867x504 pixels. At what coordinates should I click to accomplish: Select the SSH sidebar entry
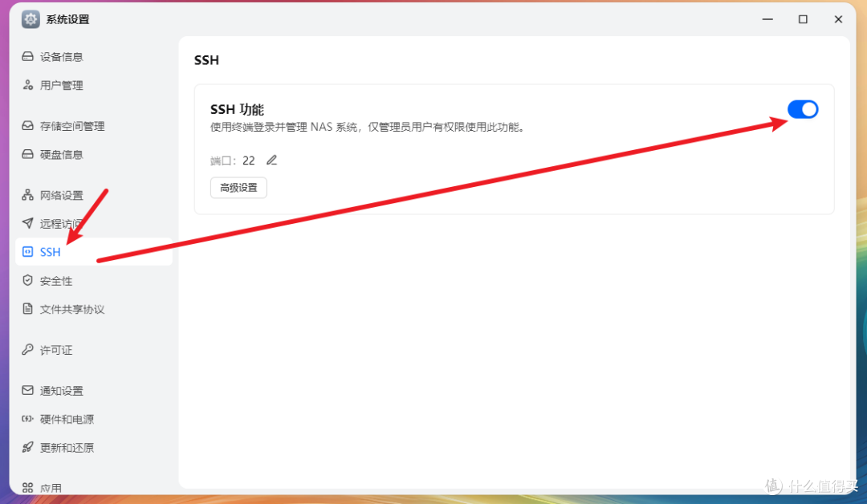point(94,252)
